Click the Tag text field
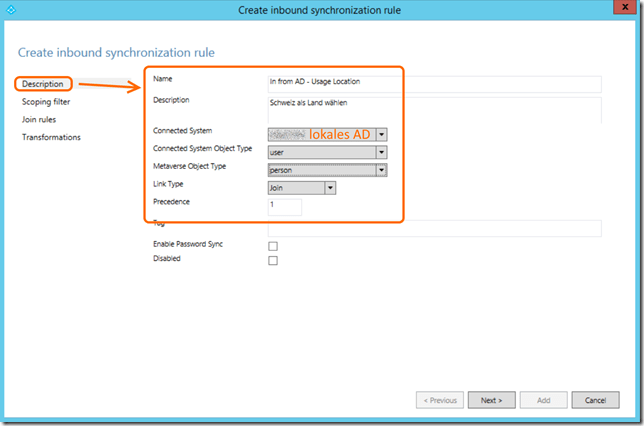This screenshot has width=644, height=426. click(x=433, y=229)
